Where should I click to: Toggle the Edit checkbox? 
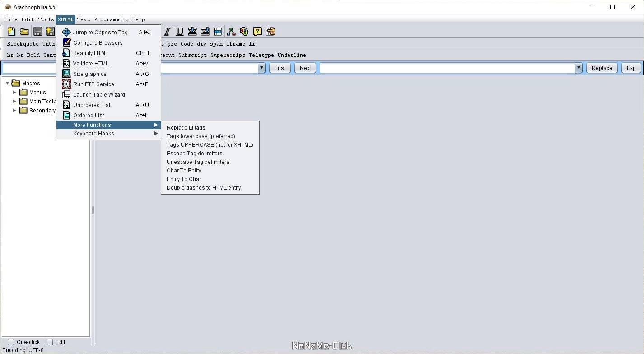(x=50, y=342)
